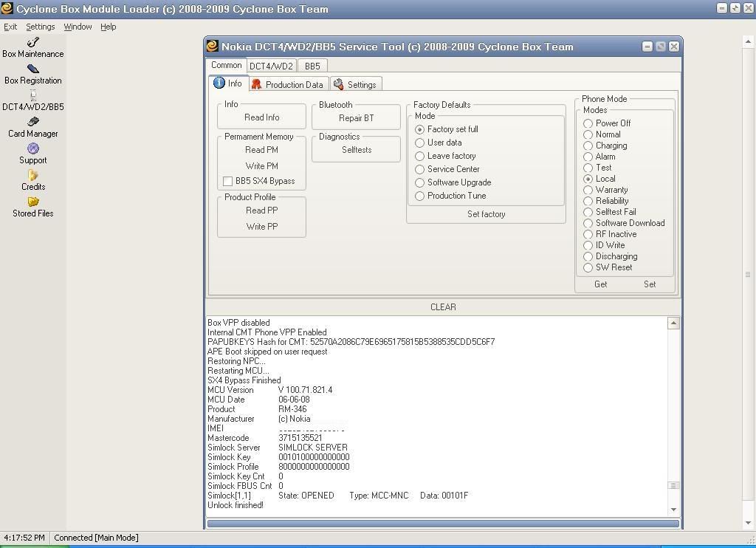The width and height of the screenshot is (756, 548).
Task: Click the Settings wrench tab icon
Action: pyautogui.click(x=338, y=84)
